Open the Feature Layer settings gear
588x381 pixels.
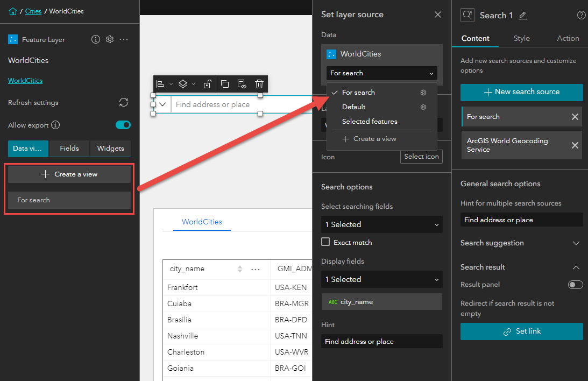[110, 39]
